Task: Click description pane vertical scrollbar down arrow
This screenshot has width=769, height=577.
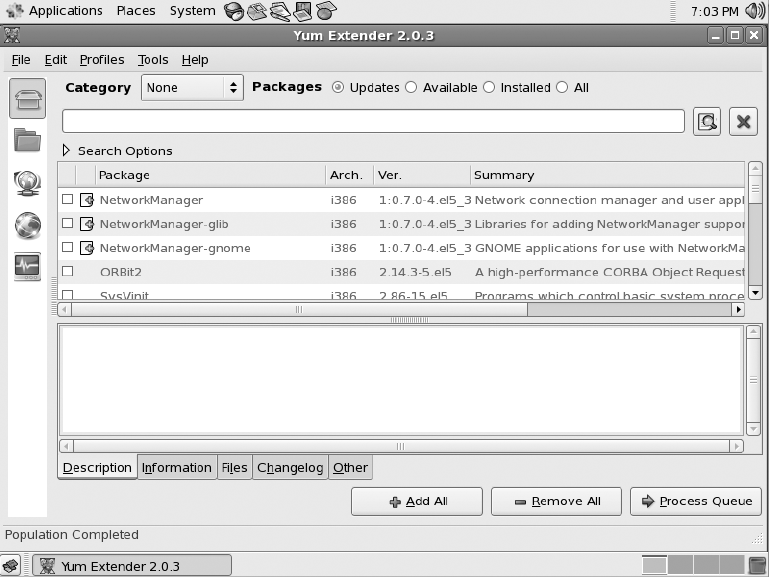Action: [x=753, y=429]
